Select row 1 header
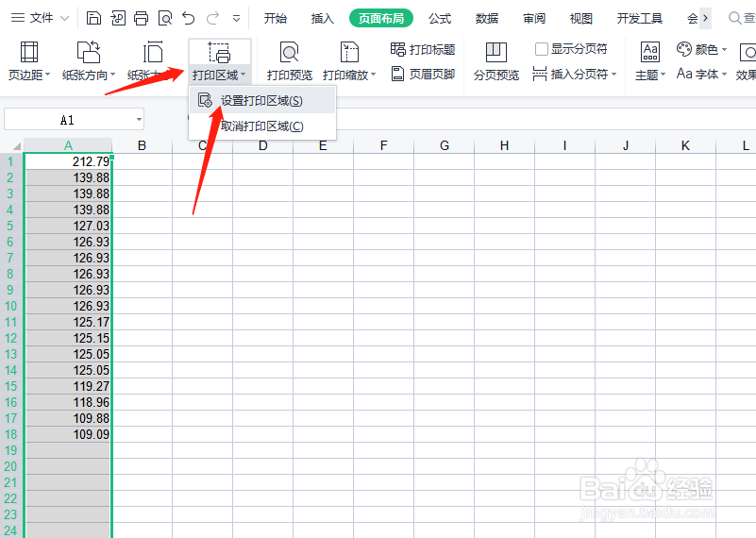The height and width of the screenshot is (538, 756). click(x=10, y=161)
